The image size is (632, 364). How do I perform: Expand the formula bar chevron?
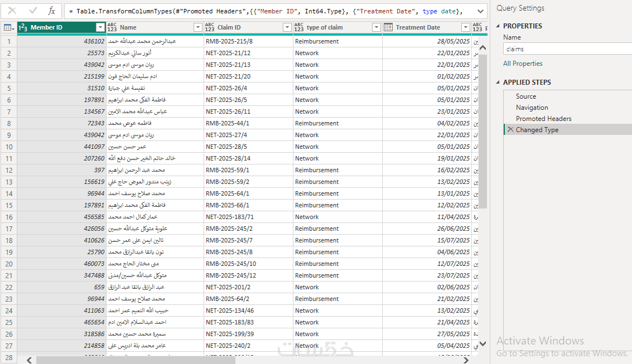coord(480,11)
